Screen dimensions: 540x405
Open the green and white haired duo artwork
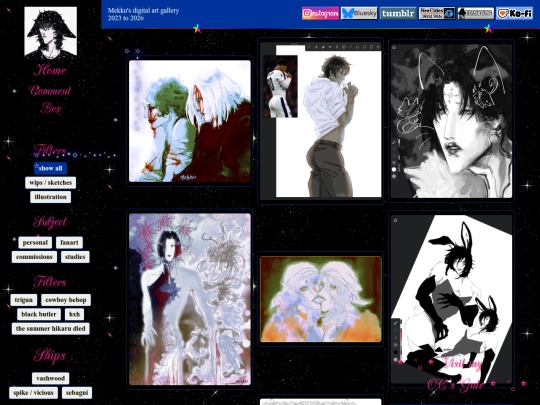[x=190, y=121]
